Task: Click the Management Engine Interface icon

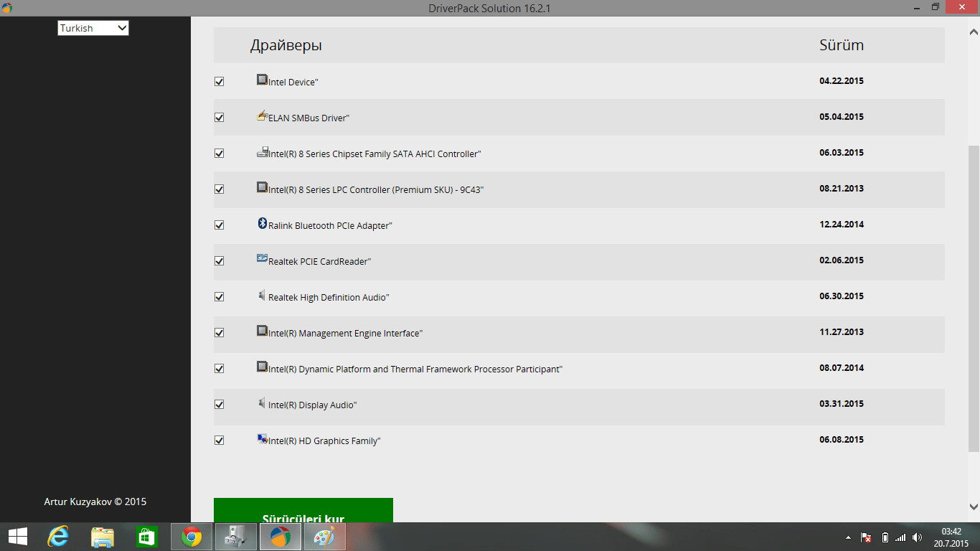Action: (262, 331)
